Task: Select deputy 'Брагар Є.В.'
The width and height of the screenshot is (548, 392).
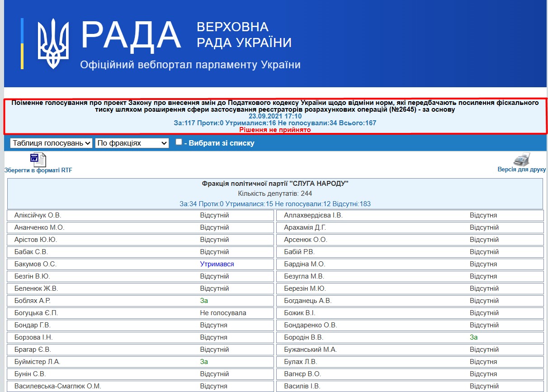Action: click(x=33, y=349)
